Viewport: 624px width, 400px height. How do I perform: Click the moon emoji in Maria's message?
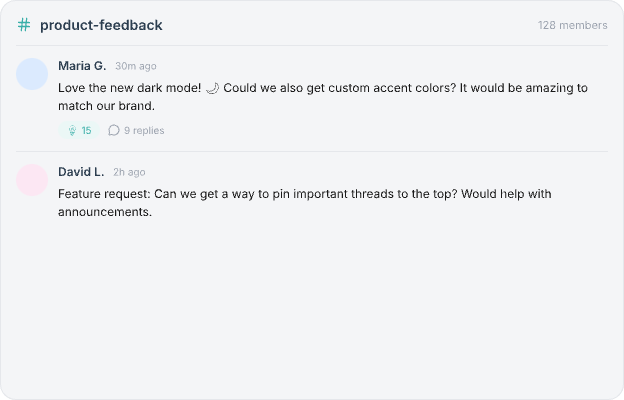pyautogui.click(x=212, y=88)
